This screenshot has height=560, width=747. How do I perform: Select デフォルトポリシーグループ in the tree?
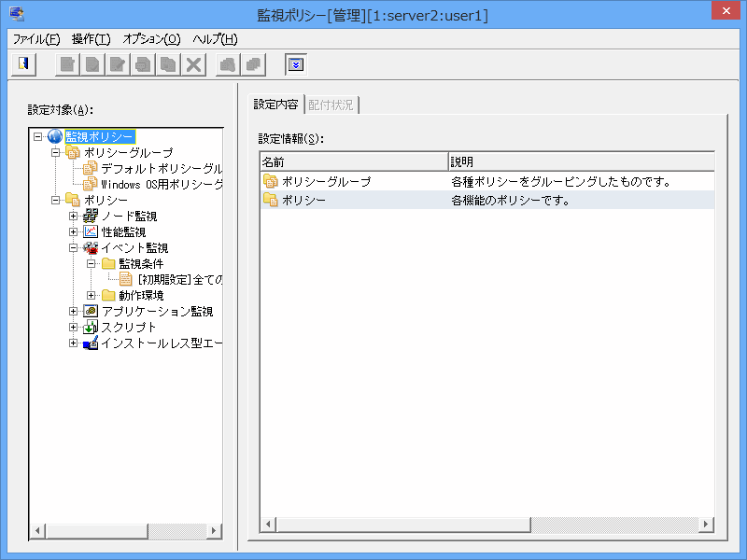(161, 169)
